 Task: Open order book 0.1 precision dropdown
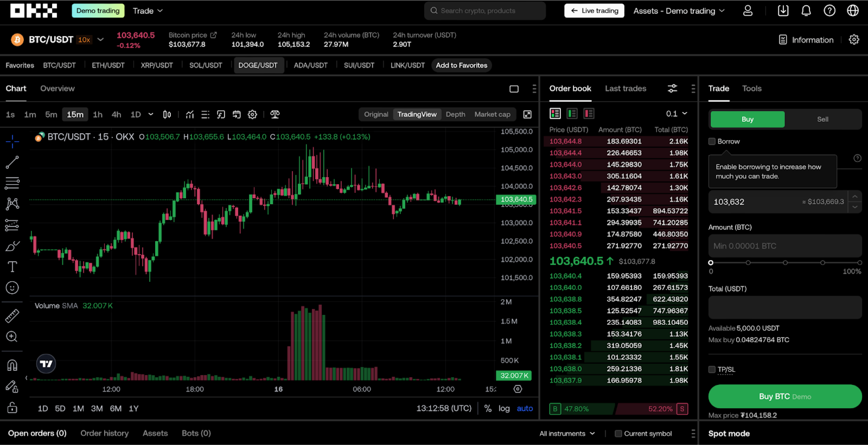pyautogui.click(x=676, y=114)
